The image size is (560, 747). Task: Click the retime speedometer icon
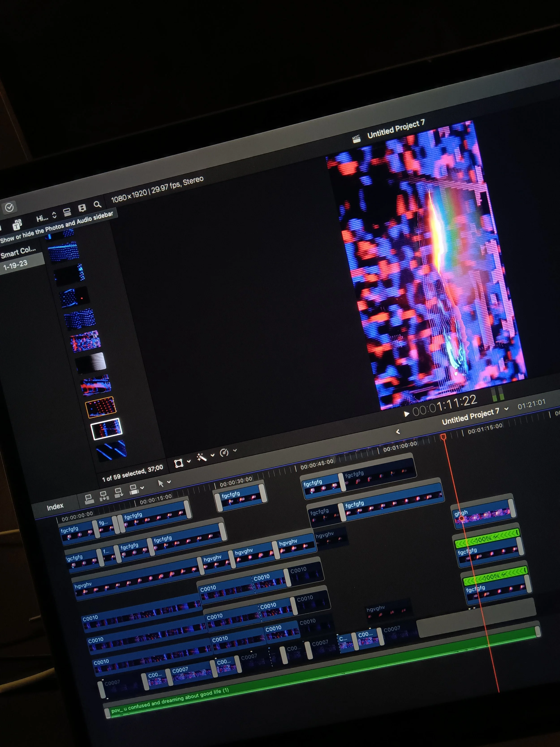pyautogui.click(x=224, y=453)
